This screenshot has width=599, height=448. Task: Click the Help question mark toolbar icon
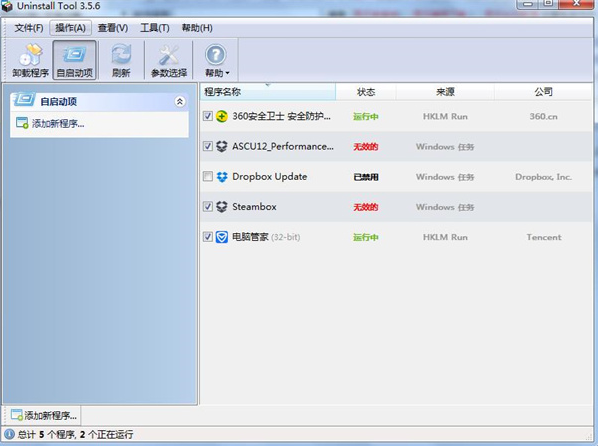(216, 55)
